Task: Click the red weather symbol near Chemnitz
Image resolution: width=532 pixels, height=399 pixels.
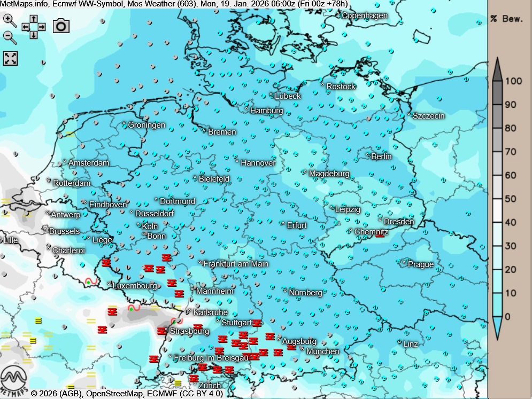Action: (380, 233)
